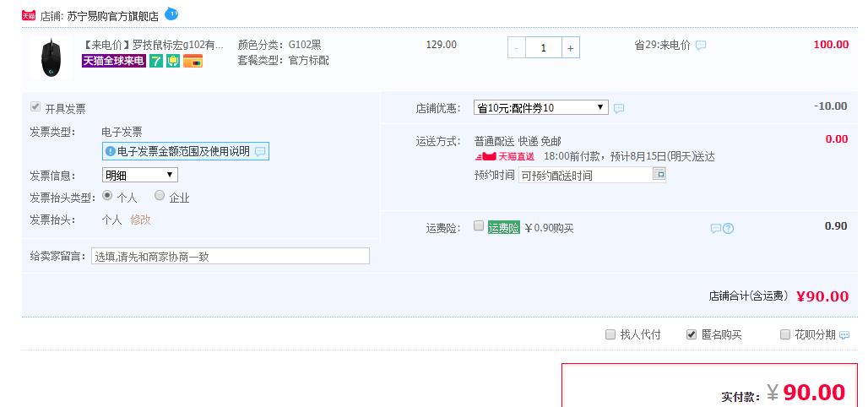Increase quantity with the plus button
The image size is (868, 407).
tap(571, 48)
